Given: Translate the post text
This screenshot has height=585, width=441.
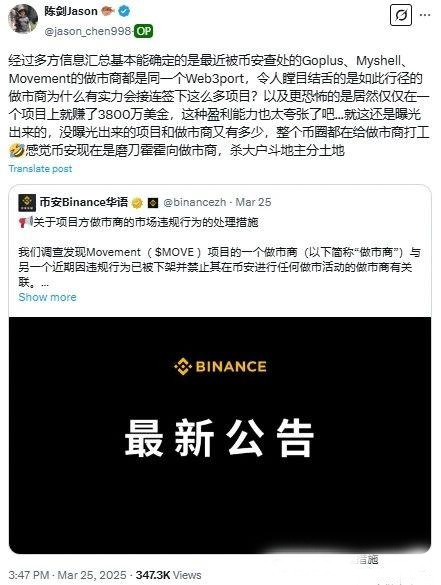Looking at the screenshot, I should click(40, 169).
